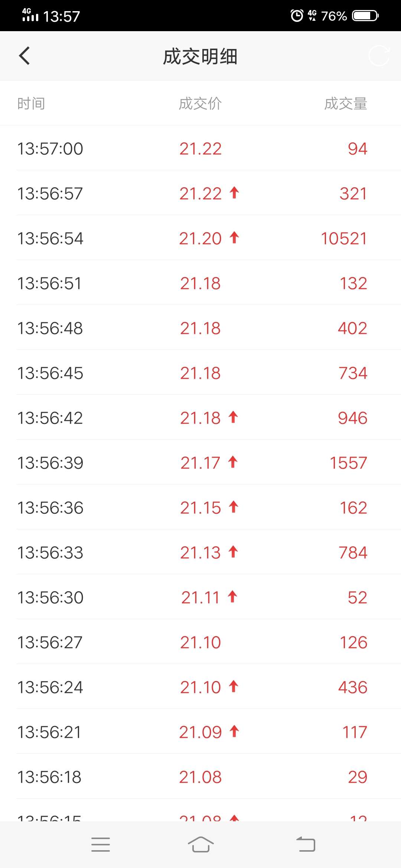
Task: Tap volume 1557 in trade list
Action: pyautogui.click(x=348, y=463)
